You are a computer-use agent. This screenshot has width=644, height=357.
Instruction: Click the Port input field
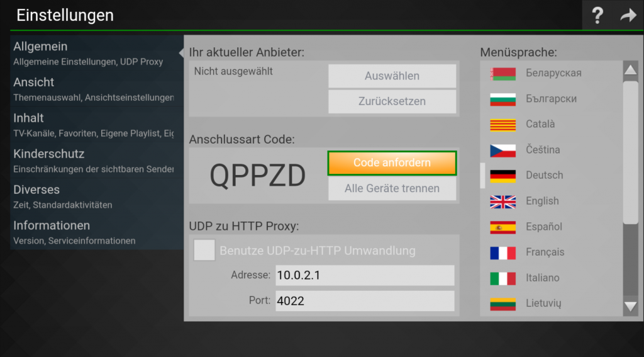[x=365, y=301]
